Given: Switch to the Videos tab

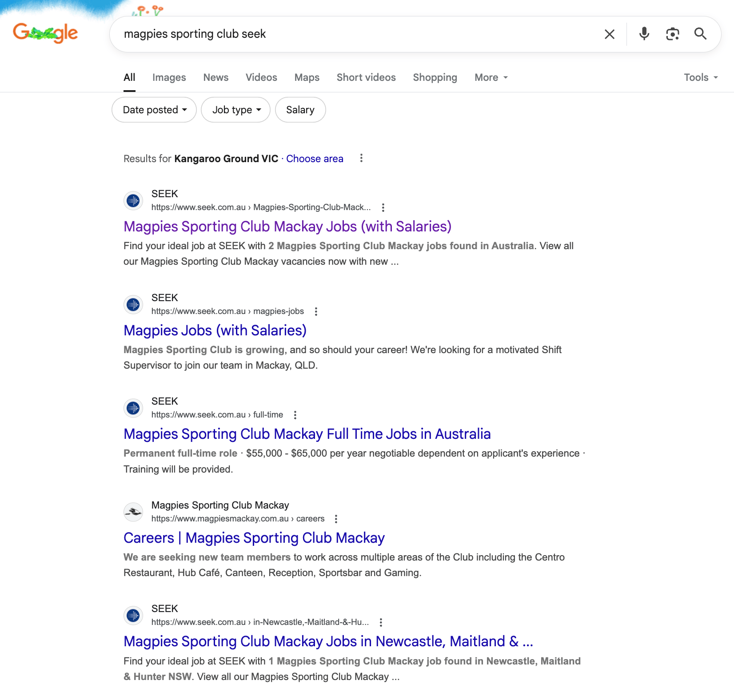Looking at the screenshot, I should tap(261, 77).
